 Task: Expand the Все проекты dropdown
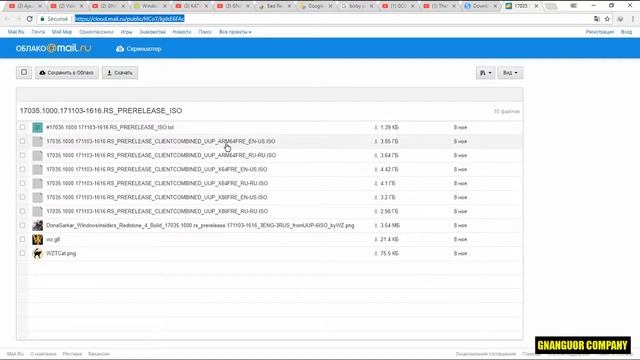pos(235,32)
